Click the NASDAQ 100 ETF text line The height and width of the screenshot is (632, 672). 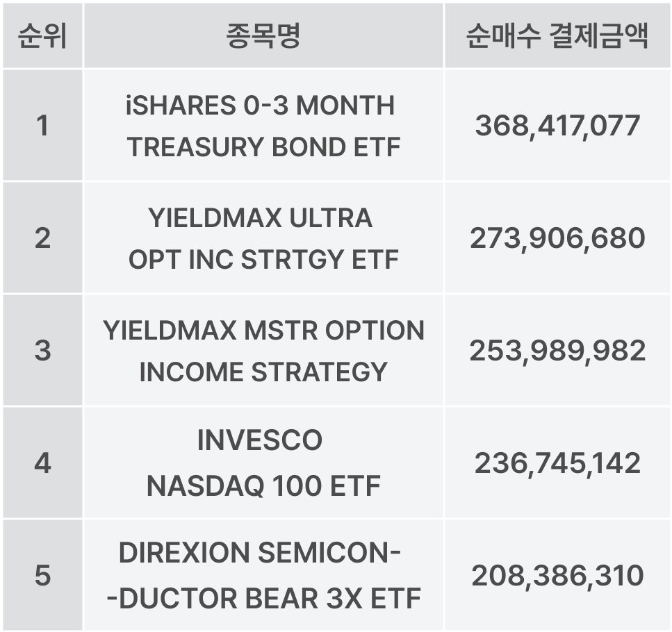tap(263, 486)
